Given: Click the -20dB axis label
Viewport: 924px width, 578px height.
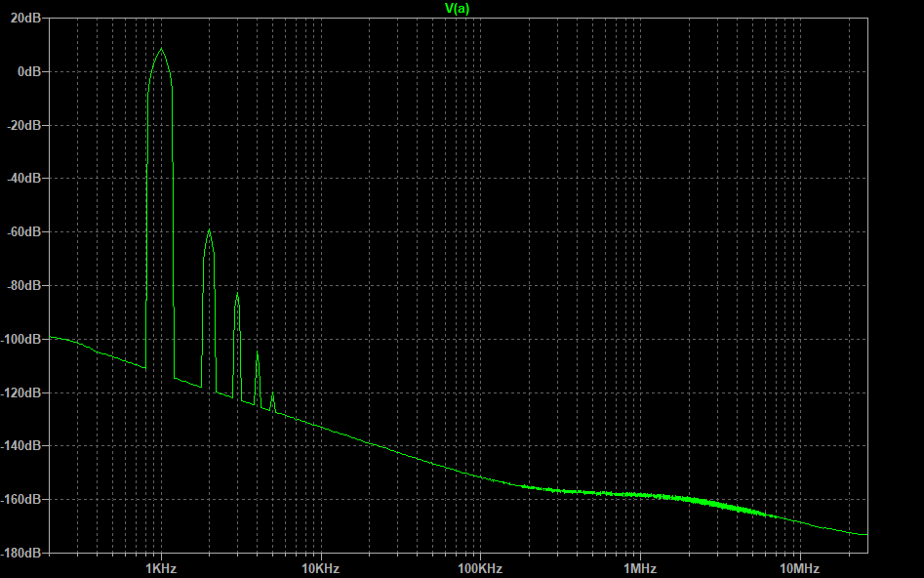Looking at the screenshot, I should coord(25,125).
